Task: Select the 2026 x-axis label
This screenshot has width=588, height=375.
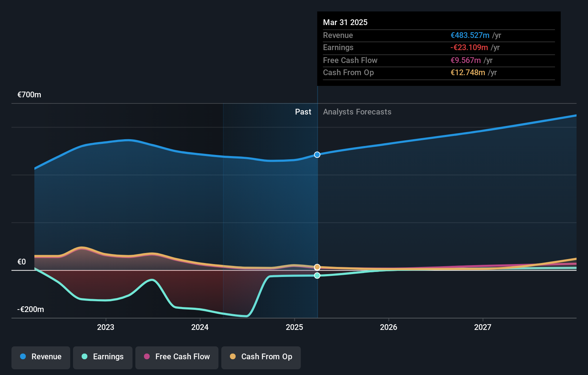Action: click(389, 327)
